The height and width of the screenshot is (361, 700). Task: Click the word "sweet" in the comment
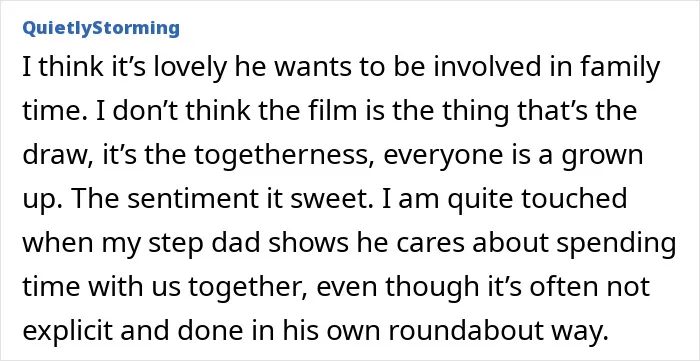[325, 199]
